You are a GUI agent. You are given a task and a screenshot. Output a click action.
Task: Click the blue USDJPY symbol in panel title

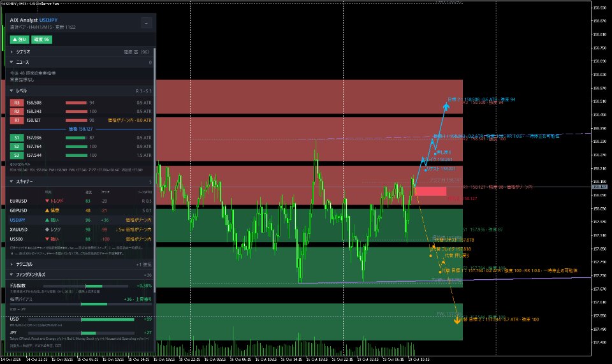(x=48, y=20)
